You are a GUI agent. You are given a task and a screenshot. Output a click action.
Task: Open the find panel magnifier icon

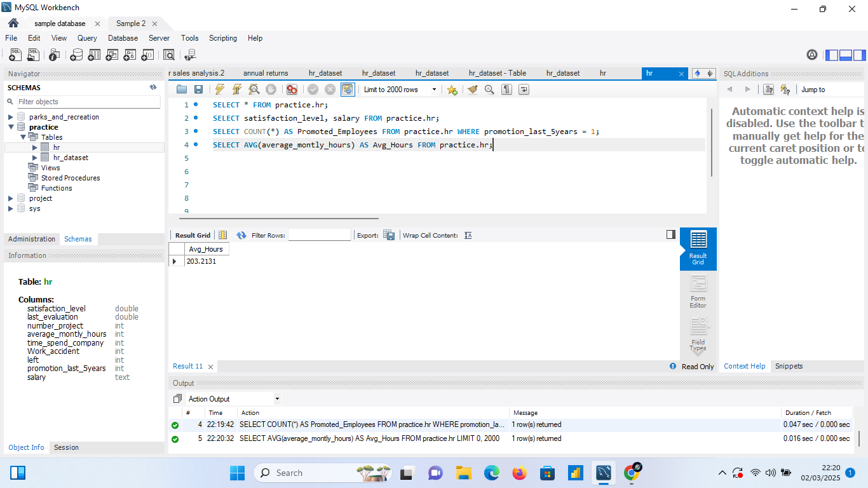[x=489, y=90]
